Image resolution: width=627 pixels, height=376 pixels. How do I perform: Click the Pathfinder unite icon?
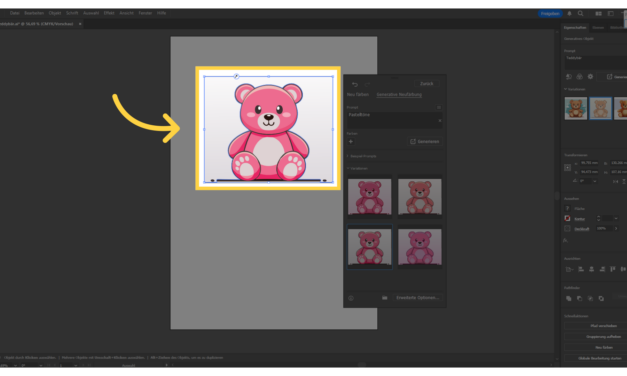click(x=569, y=298)
